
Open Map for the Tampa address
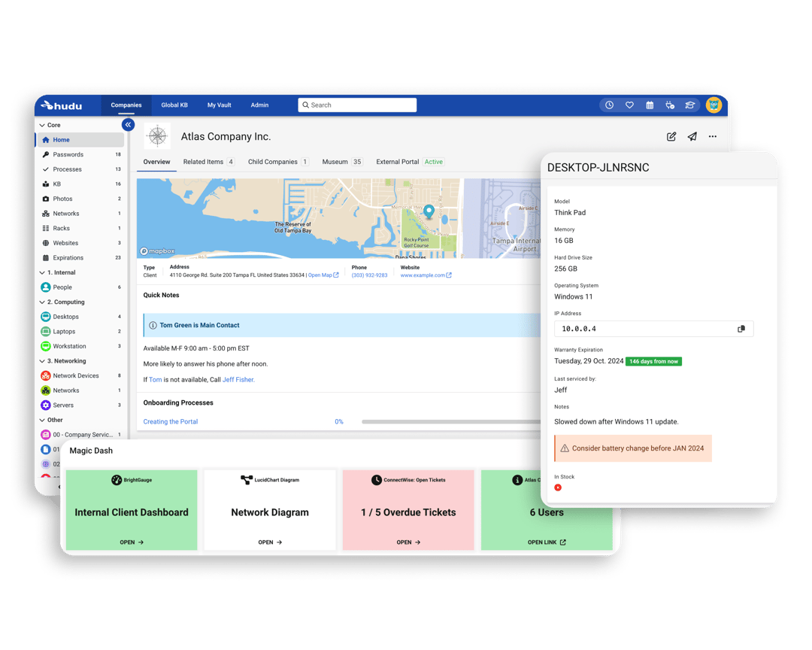322,275
